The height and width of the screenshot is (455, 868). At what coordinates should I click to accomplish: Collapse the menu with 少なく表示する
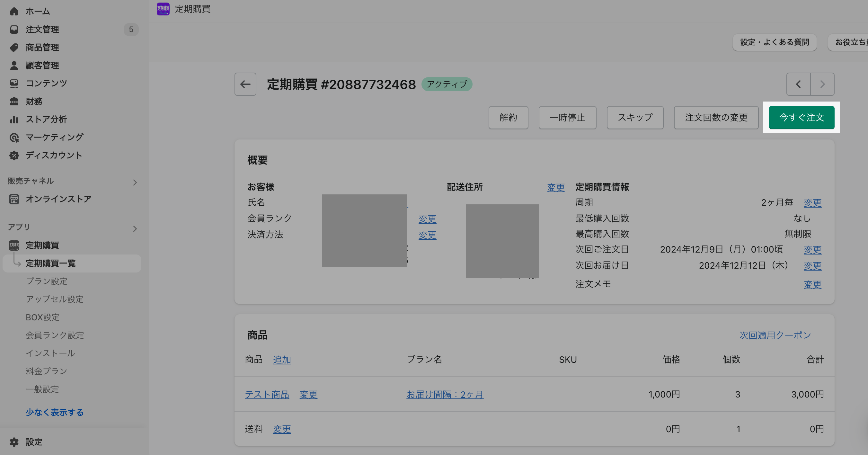point(55,412)
